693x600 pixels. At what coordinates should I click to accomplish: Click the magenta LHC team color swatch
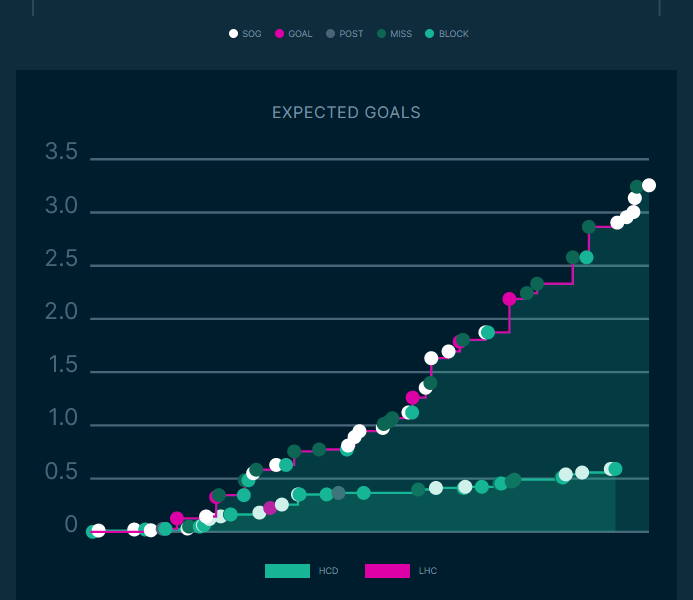(387, 571)
